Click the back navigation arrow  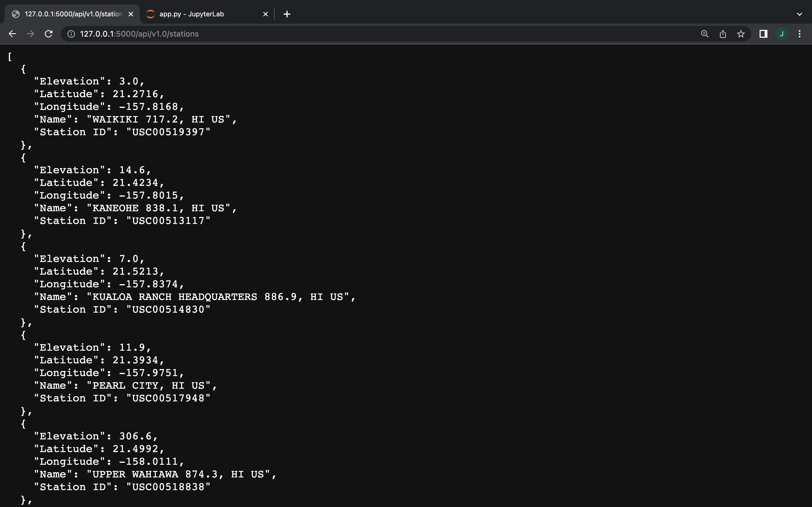(12, 34)
